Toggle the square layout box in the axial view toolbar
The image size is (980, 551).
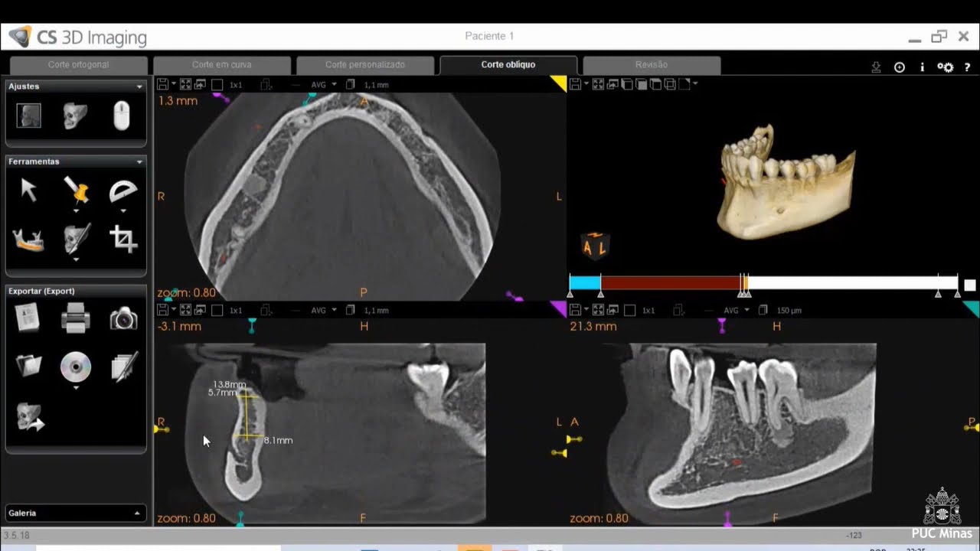coord(217,84)
